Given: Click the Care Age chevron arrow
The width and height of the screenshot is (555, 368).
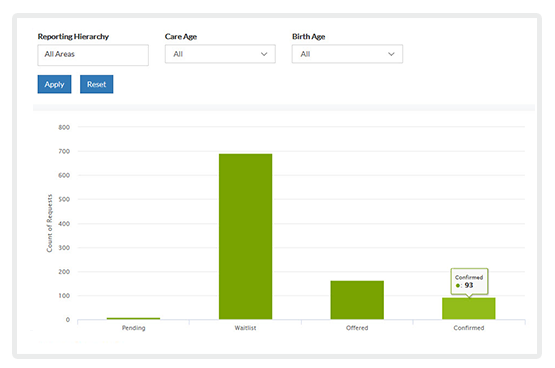Looking at the screenshot, I should [264, 54].
